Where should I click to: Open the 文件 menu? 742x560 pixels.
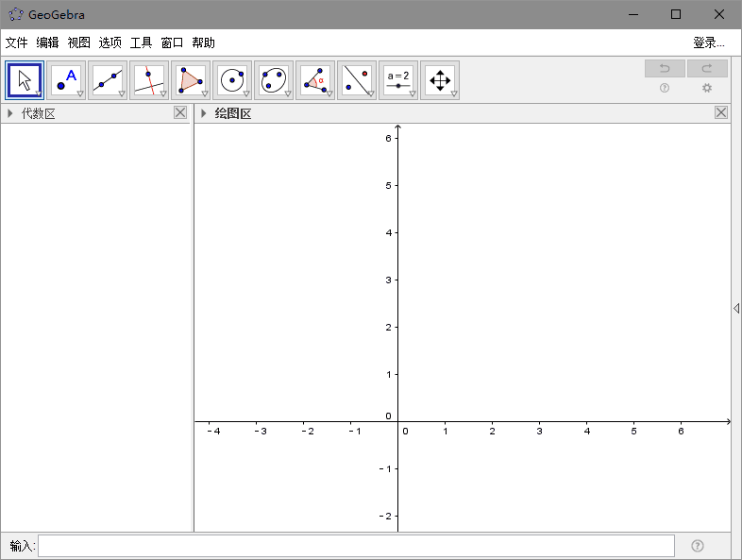17,42
